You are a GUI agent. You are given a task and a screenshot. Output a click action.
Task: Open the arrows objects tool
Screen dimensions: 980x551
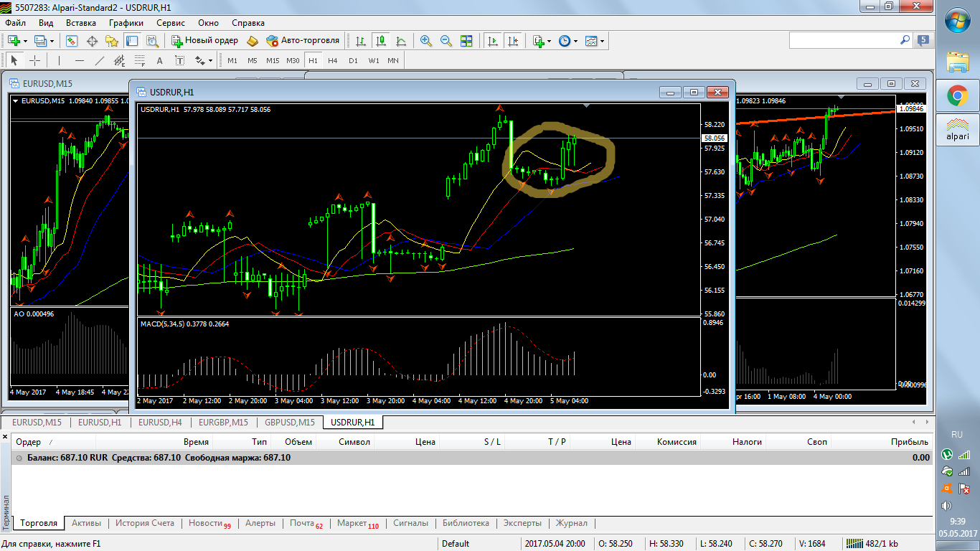click(199, 60)
